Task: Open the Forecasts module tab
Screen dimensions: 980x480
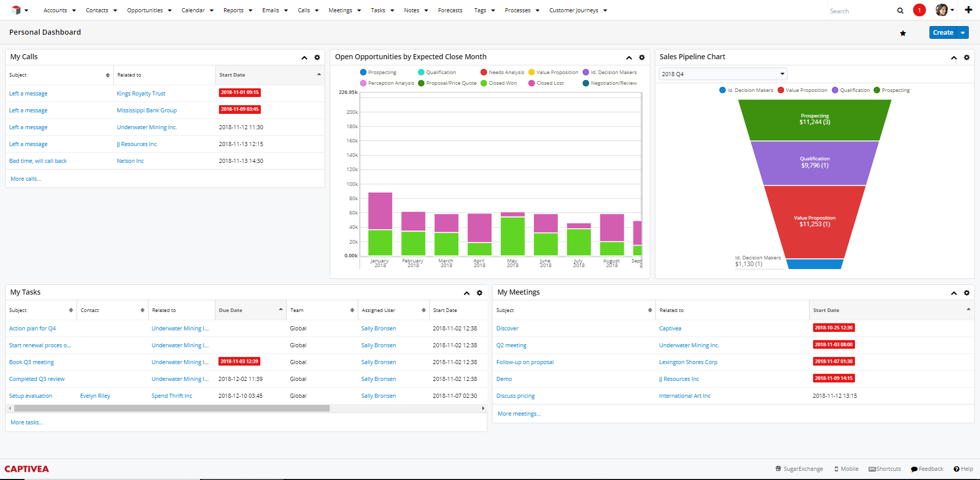Action: click(x=450, y=10)
